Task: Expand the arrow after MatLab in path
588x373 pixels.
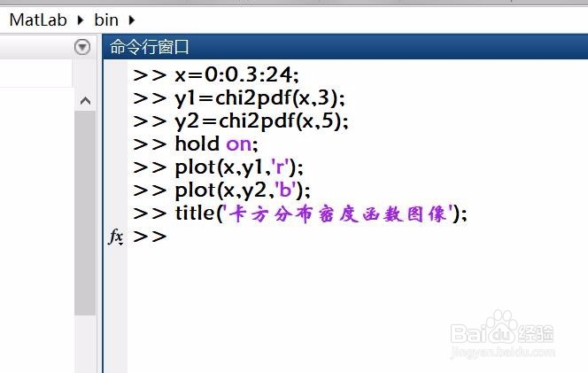Action: pos(81,19)
